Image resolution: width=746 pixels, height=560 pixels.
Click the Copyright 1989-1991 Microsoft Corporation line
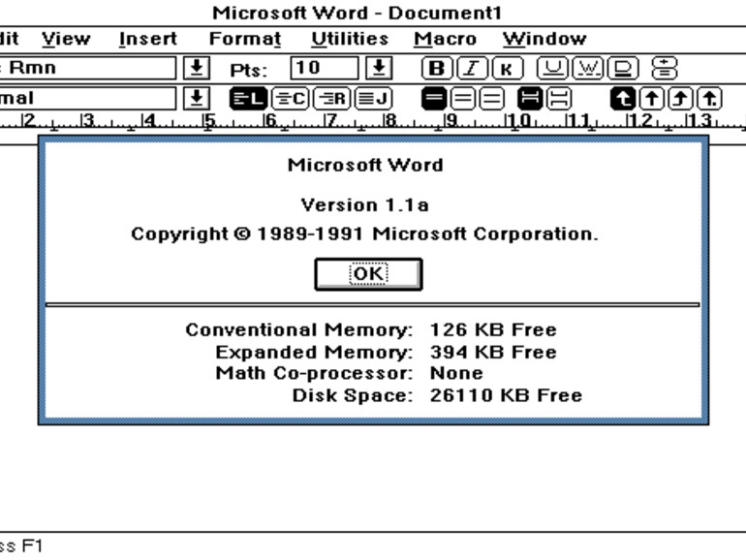pyautogui.click(x=364, y=234)
